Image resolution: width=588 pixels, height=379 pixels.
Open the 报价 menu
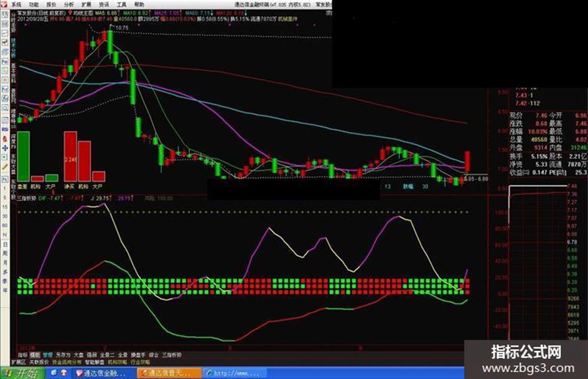click(x=52, y=4)
